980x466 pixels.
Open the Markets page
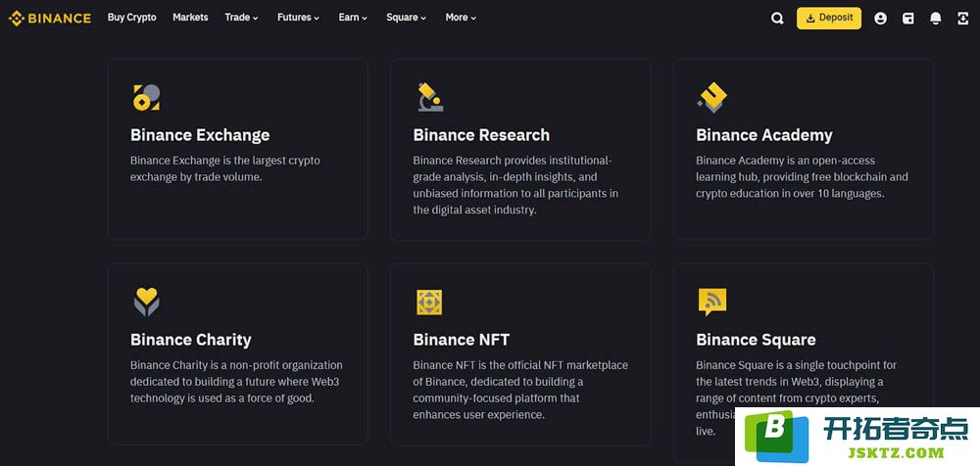191,18
